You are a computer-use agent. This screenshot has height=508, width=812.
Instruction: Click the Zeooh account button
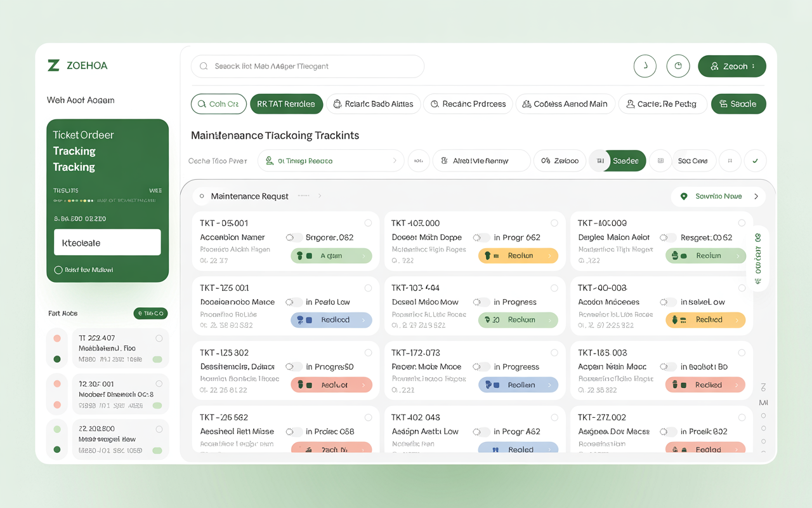[x=732, y=66]
